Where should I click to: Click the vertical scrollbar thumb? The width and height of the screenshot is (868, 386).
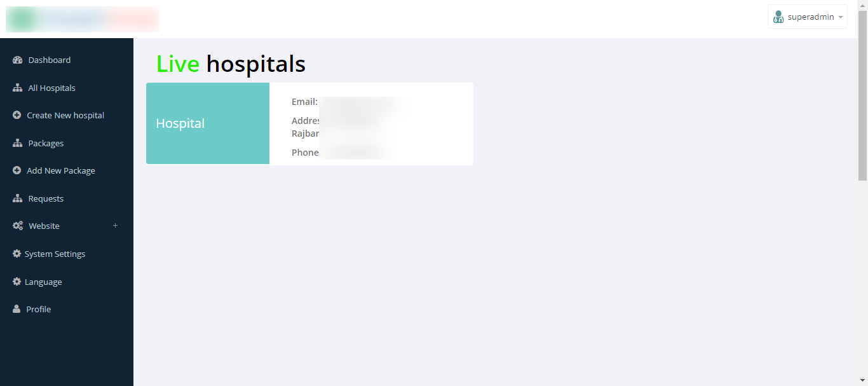pos(862,95)
